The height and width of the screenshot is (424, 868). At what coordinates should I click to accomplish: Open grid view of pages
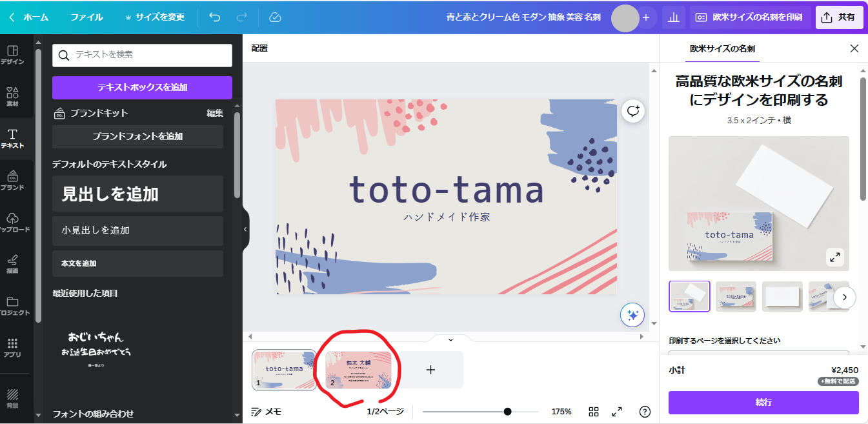point(594,412)
